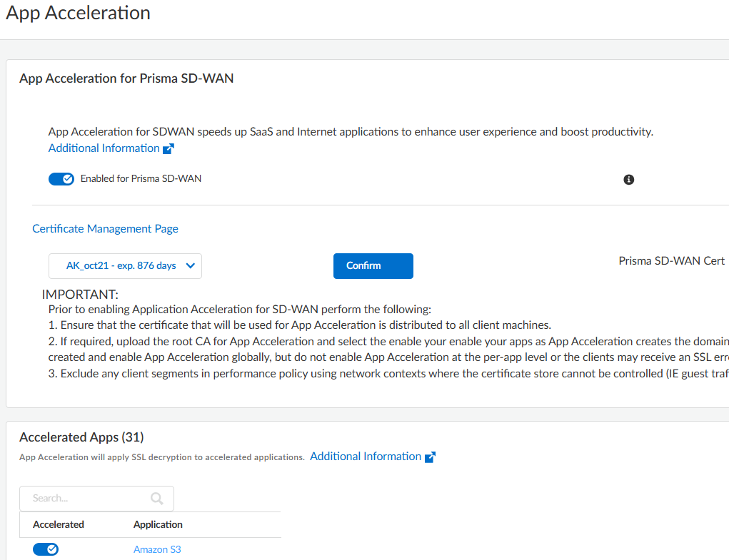The height and width of the screenshot is (560, 729).
Task: Click the info icon beside Enabled toggle
Action: click(x=628, y=180)
